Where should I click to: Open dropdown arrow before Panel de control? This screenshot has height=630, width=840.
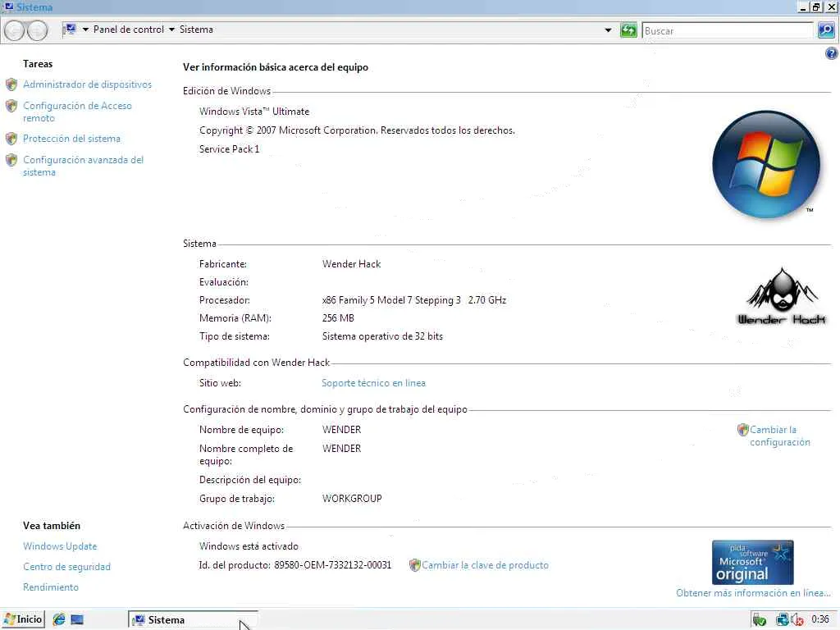(85, 30)
